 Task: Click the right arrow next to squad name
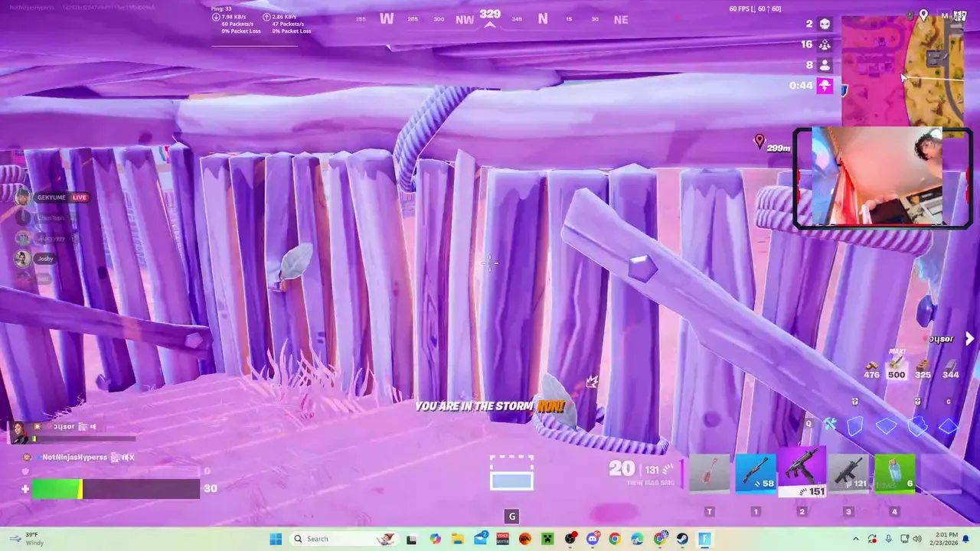[969, 338]
